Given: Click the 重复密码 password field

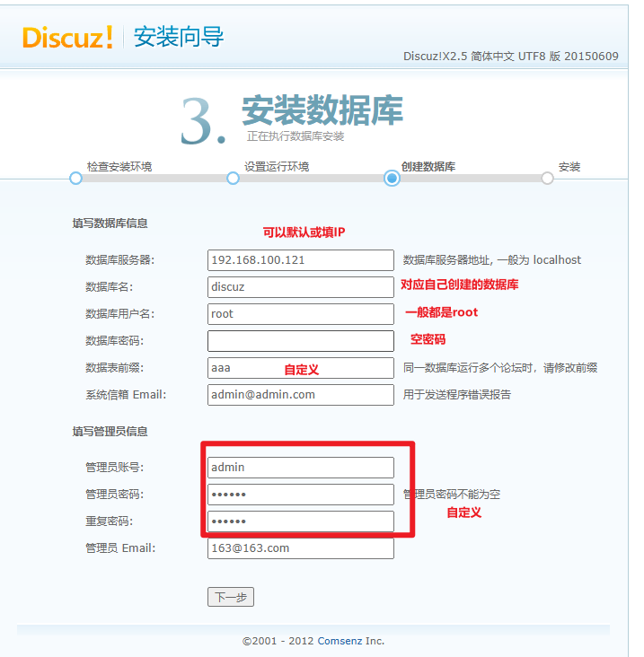Looking at the screenshot, I should [x=301, y=521].
